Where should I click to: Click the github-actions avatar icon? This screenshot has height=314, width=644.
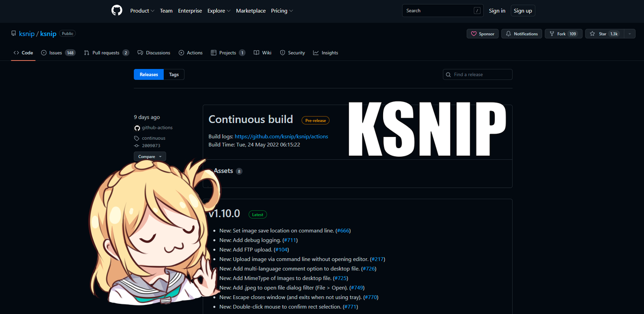point(137,128)
